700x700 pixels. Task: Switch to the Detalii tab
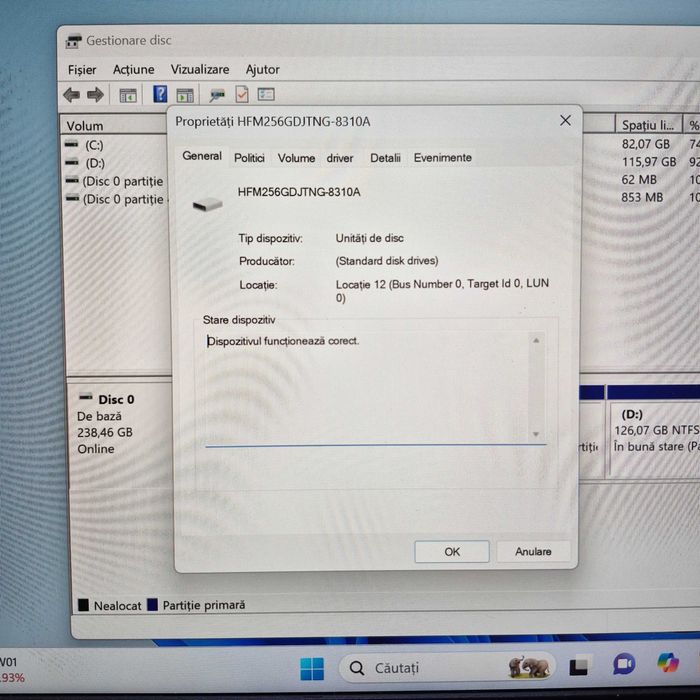point(385,158)
